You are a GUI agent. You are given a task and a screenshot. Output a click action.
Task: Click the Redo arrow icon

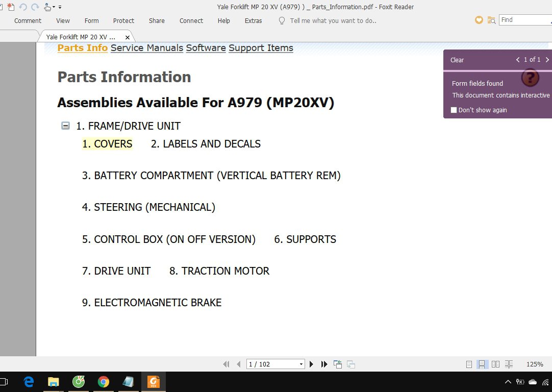pyautogui.click(x=35, y=7)
